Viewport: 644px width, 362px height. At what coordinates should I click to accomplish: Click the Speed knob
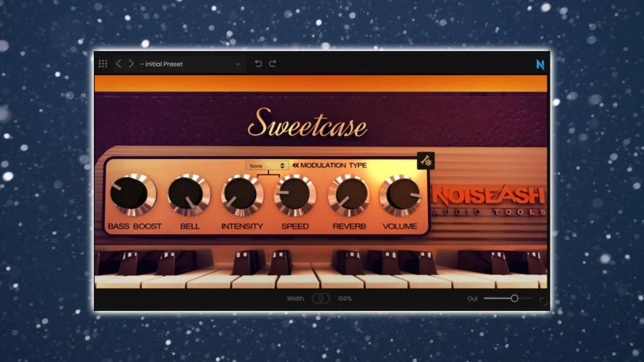(x=295, y=194)
